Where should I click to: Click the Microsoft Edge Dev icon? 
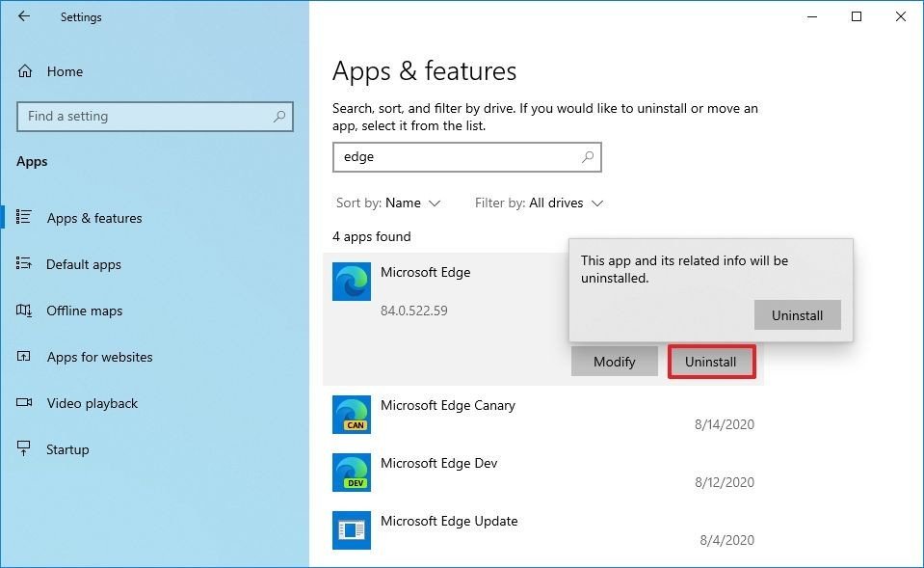(x=351, y=472)
